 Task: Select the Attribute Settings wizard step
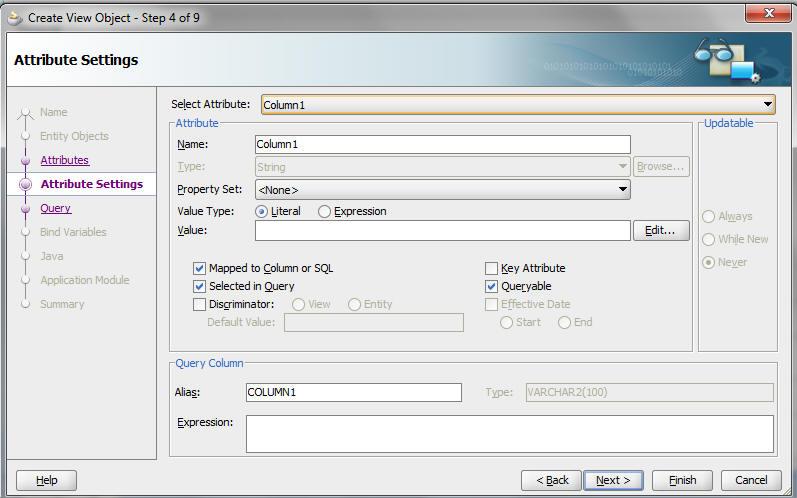[92, 184]
